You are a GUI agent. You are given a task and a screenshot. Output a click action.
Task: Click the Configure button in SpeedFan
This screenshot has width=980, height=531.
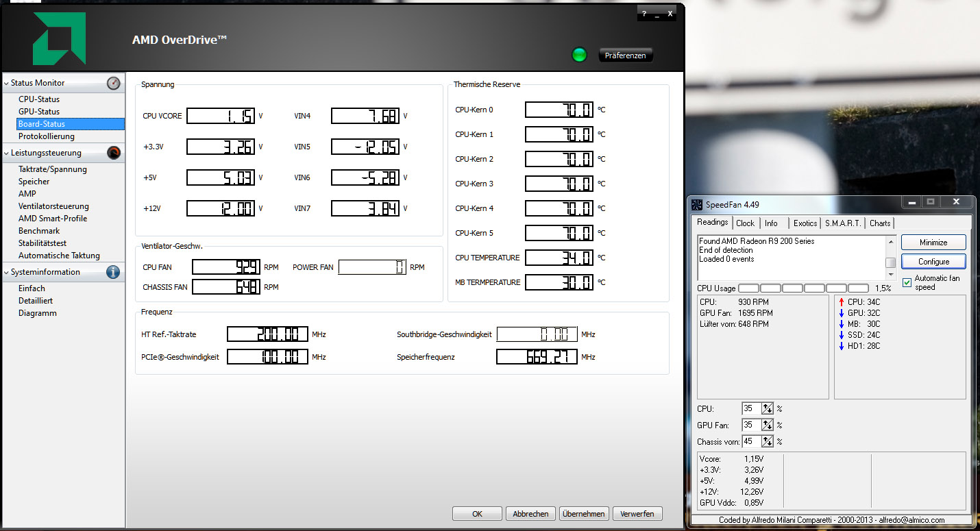pyautogui.click(x=933, y=262)
